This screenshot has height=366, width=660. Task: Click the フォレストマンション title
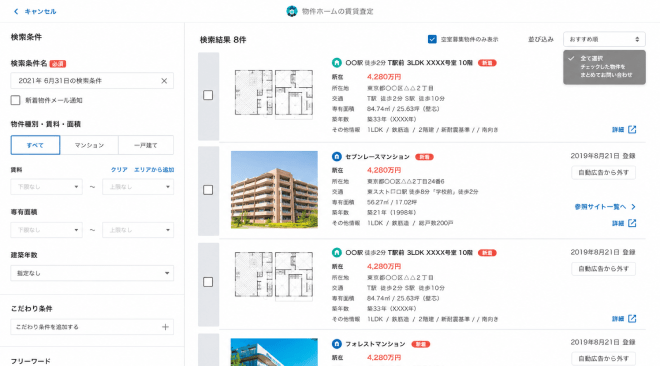[375, 344]
